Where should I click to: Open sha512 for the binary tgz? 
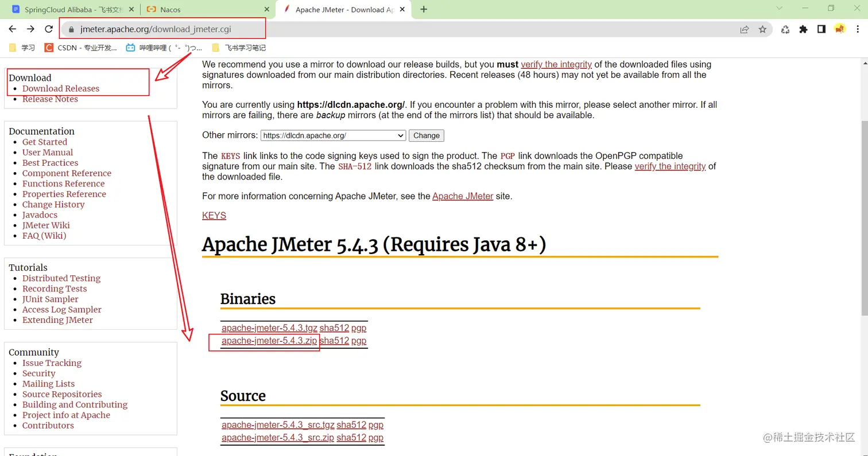click(x=334, y=328)
